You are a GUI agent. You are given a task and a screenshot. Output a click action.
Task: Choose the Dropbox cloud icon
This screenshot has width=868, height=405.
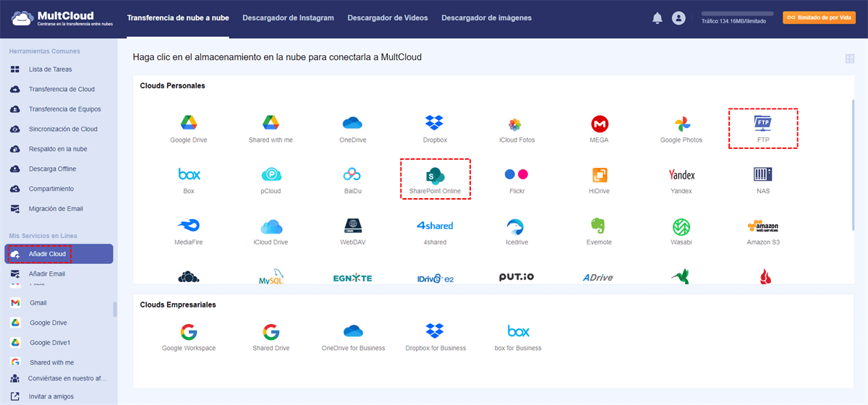pyautogui.click(x=435, y=129)
